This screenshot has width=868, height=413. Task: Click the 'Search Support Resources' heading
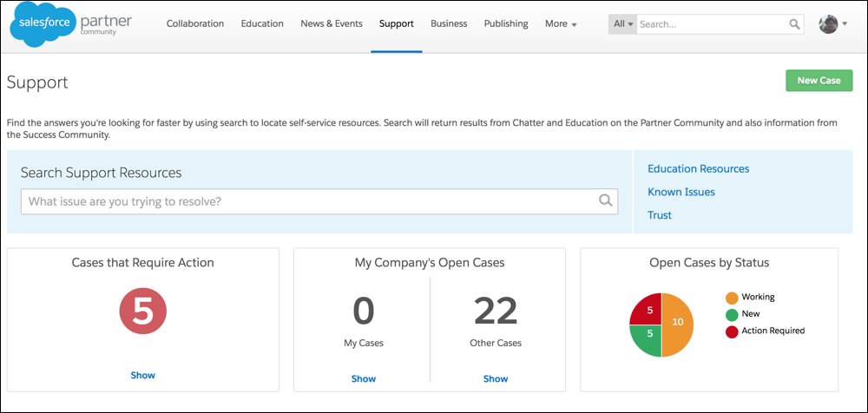(x=102, y=173)
